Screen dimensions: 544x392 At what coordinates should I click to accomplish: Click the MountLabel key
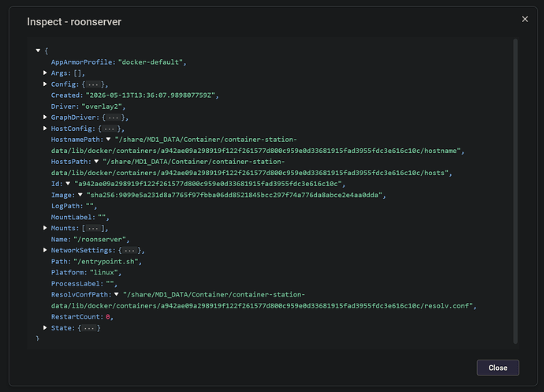pos(73,217)
